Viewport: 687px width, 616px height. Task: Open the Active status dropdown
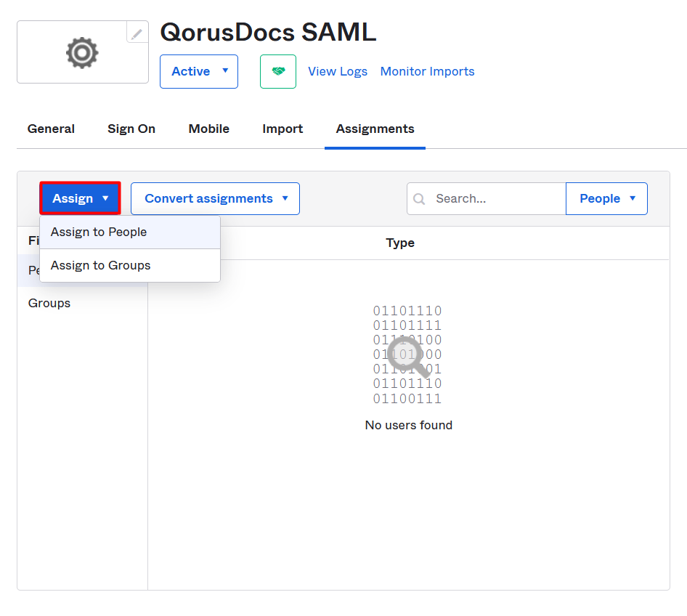[x=199, y=71]
